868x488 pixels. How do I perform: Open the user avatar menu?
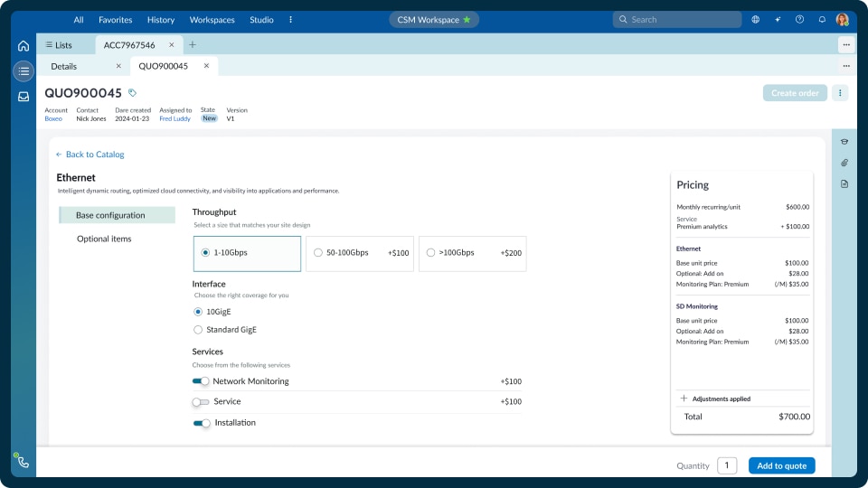pos(843,19)
